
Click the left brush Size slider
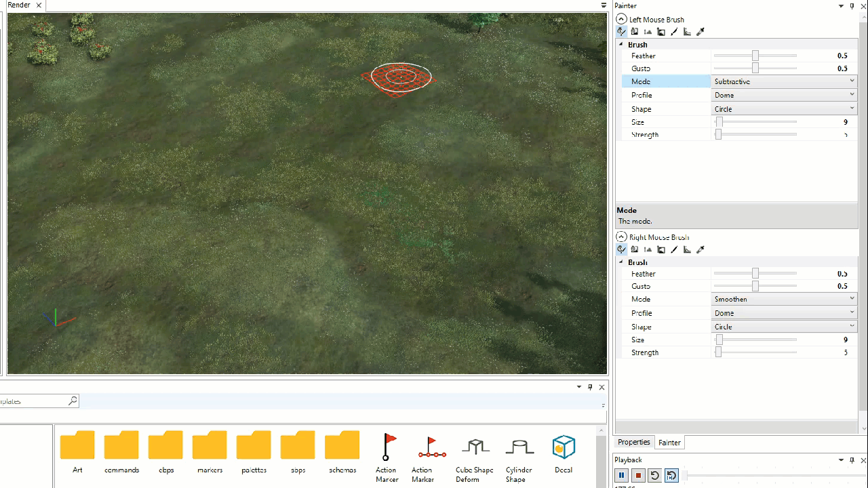pos(755,122)
